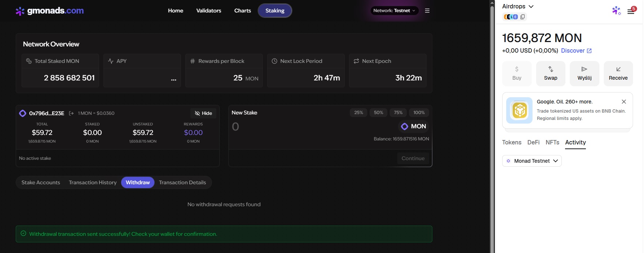Open the hamburger menu in site header
This screenshot has width=644, height=253.
427,11
